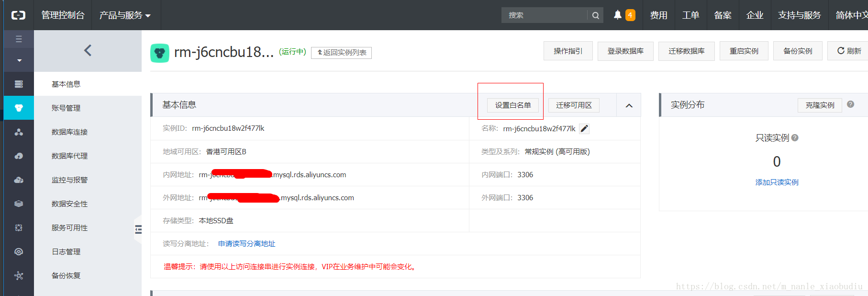Click the stacked layers icon in left rail
868x296 pixels.
tap(19, 204)
